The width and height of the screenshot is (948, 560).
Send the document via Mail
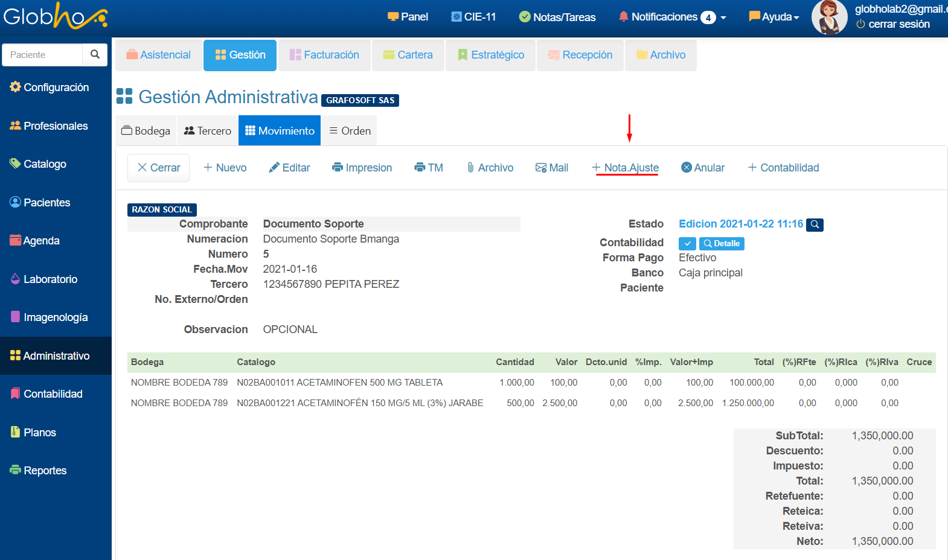[x=552, y=168]
